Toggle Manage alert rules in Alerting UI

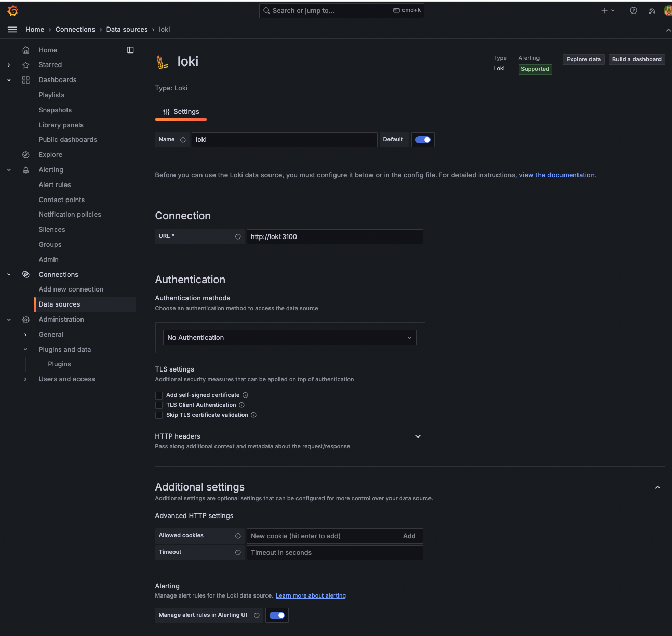coord(277,615)
